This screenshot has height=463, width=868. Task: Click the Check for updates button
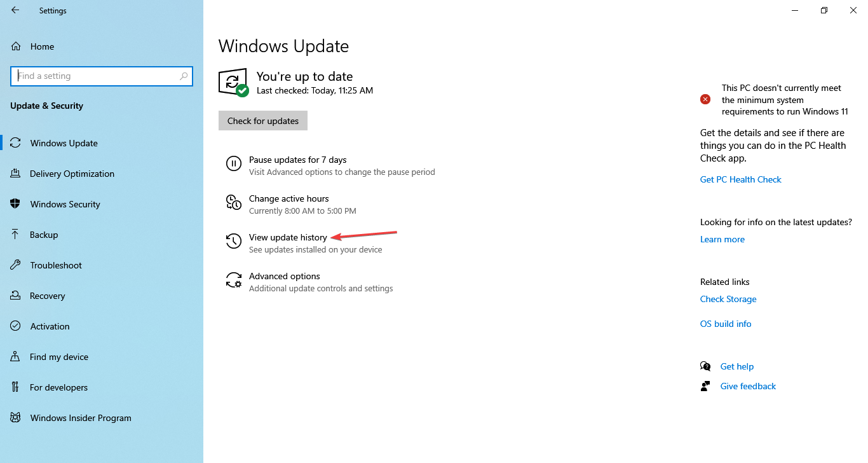pyautogui.click(x=263, y=121)
